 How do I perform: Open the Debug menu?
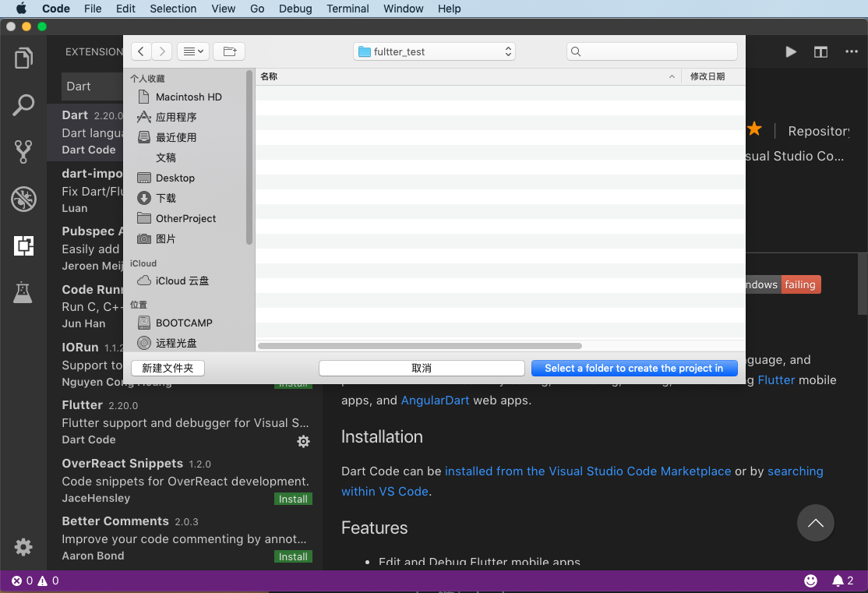pos(295,9)
